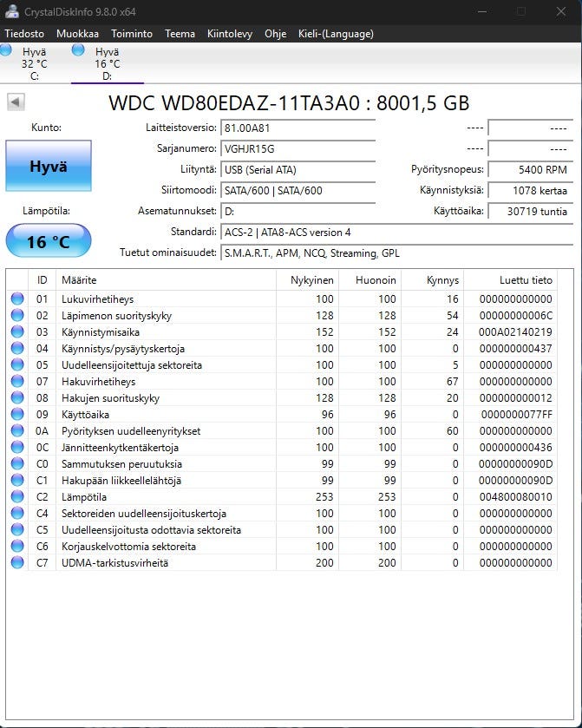Click status orb for Hakujen suorituskyky row

click(x=17, y=397)
